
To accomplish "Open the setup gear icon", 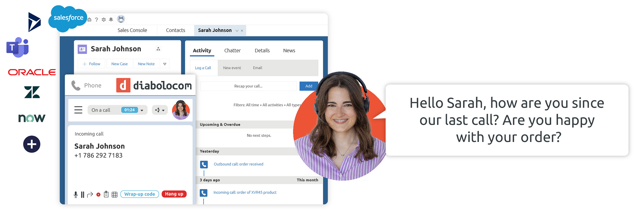I will click(104, 20).
